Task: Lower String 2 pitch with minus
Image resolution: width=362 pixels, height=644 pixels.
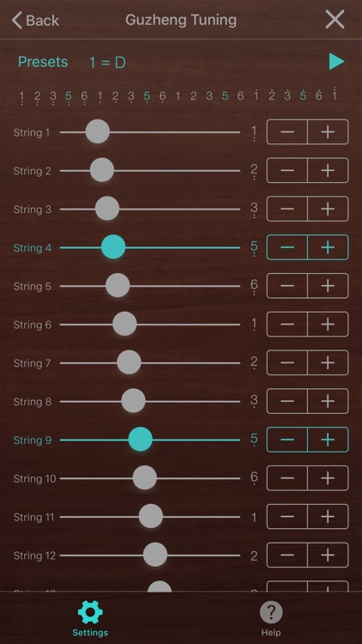Action: pyautogui.click(x=287, y=171)
